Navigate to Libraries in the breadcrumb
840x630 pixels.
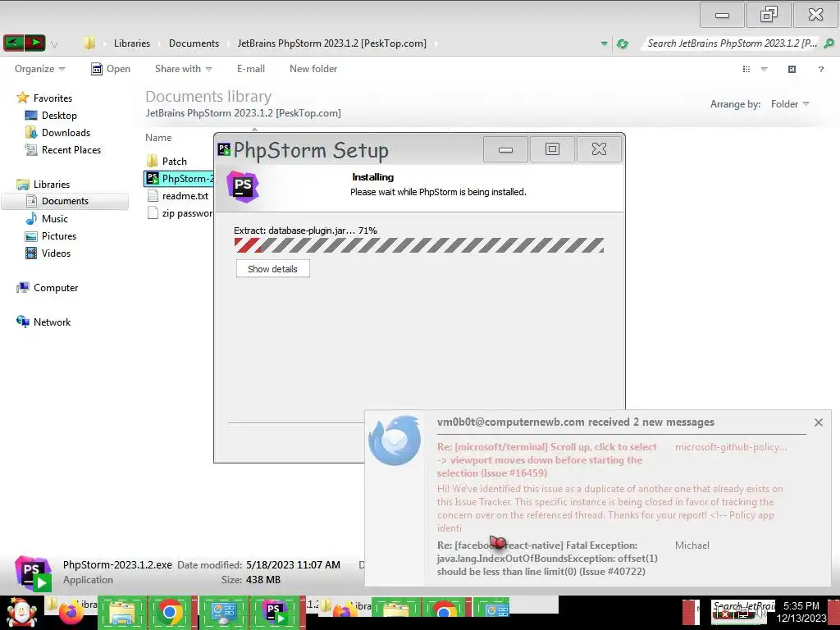132,43
